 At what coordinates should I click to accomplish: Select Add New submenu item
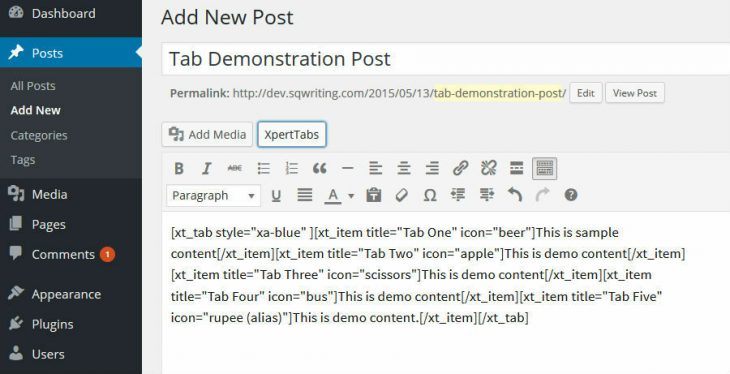[x=35, y=110]
